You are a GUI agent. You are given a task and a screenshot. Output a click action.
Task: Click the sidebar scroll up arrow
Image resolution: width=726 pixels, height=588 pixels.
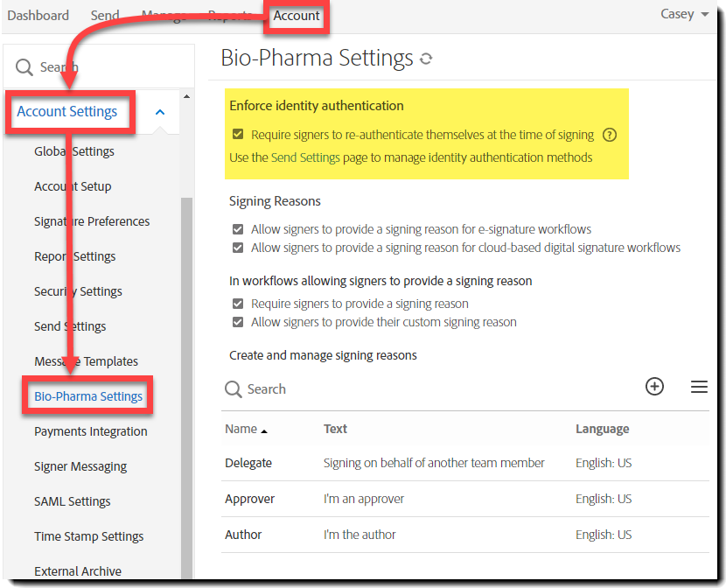(186, 96)
